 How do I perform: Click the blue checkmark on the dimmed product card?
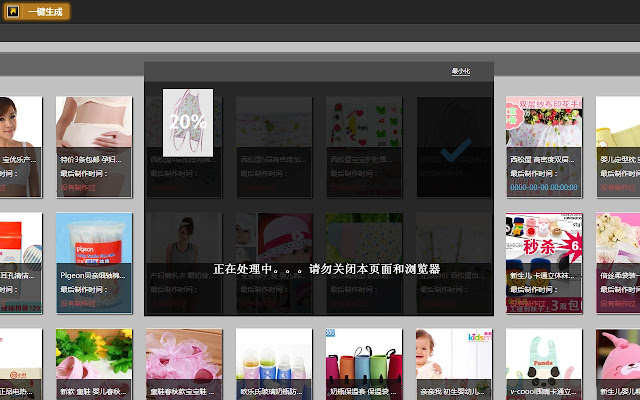pos(456,149)
